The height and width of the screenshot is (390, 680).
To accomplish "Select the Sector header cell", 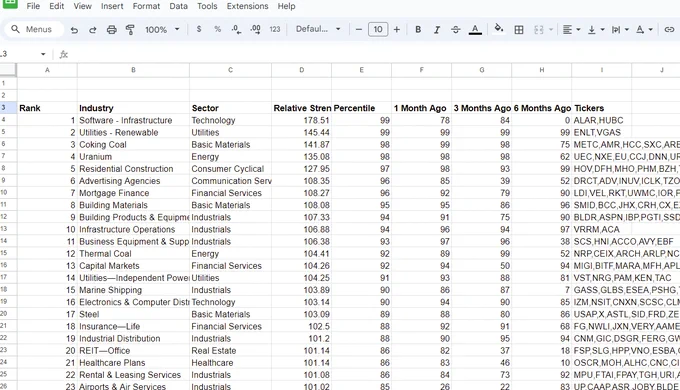I will click(230, 108).
